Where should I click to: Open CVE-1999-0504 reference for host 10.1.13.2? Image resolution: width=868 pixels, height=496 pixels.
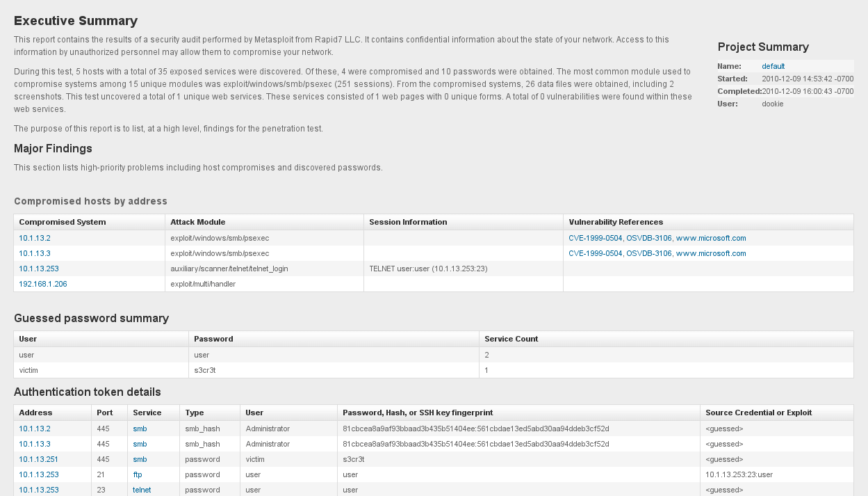click(x=595, y=238)
